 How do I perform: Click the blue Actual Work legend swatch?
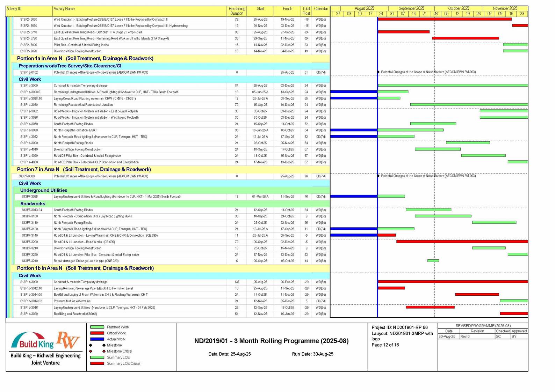point(97,339)
